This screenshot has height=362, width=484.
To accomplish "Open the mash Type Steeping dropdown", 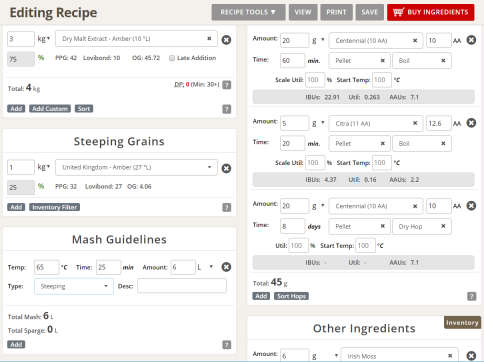I will (74, 286).
